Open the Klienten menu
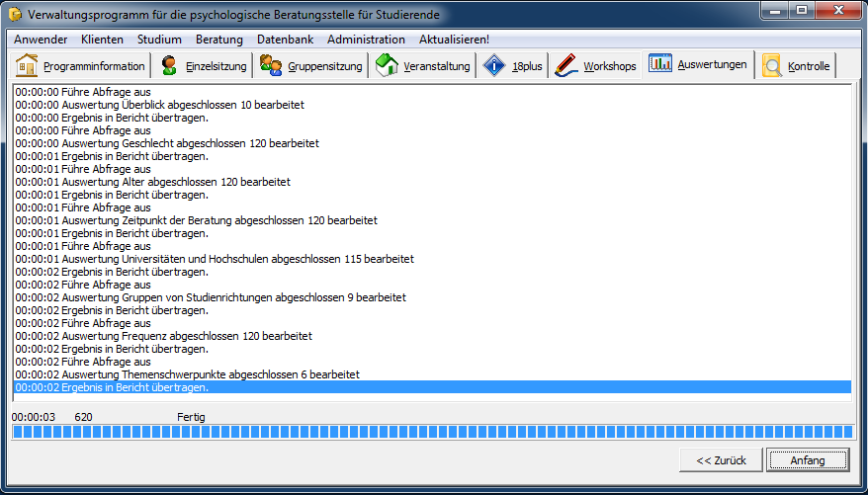 pos(102,40)
